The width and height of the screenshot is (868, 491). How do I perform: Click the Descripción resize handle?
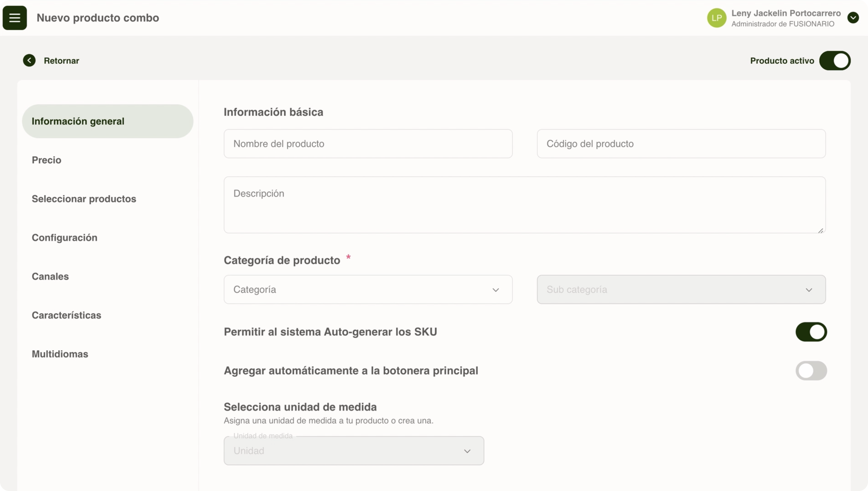(x=820, y=231)
